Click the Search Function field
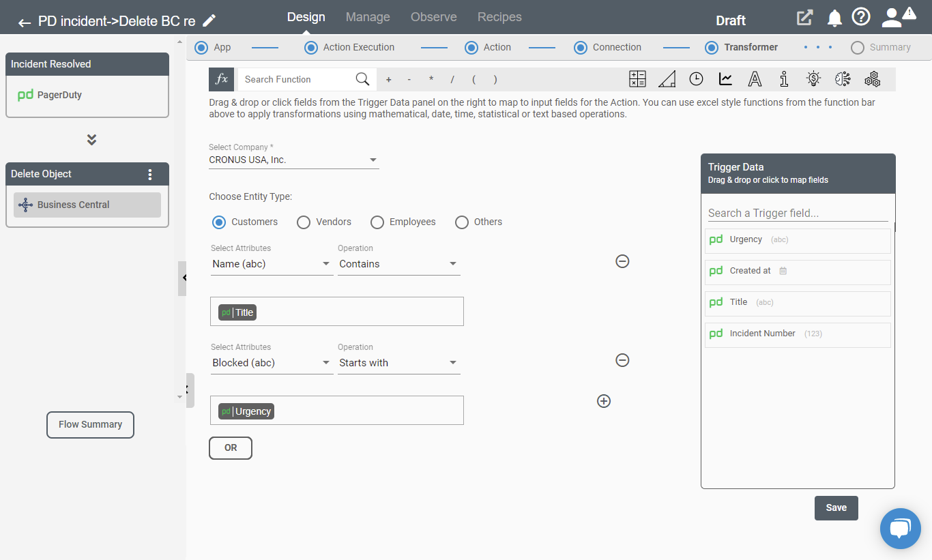Image resolution: width=932 pixels, height=560 pixels. pyautogui.click(x=298, y=79)
